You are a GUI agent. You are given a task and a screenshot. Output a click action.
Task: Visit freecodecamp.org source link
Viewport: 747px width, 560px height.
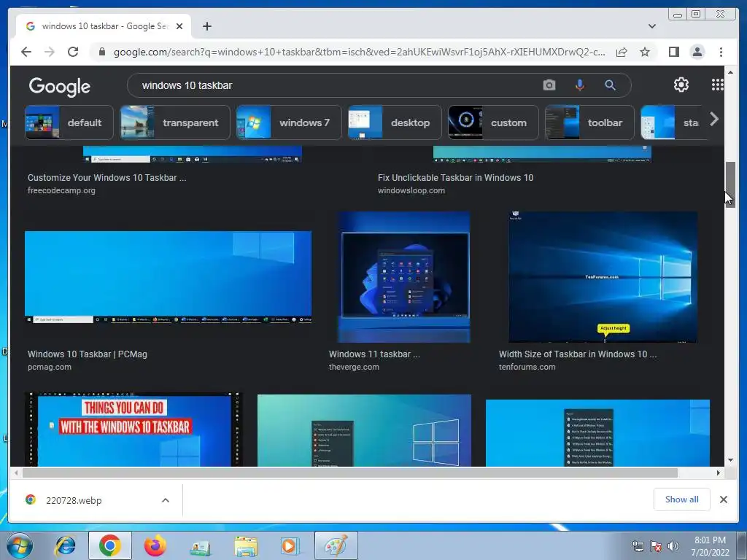click(x=61, y=190)
